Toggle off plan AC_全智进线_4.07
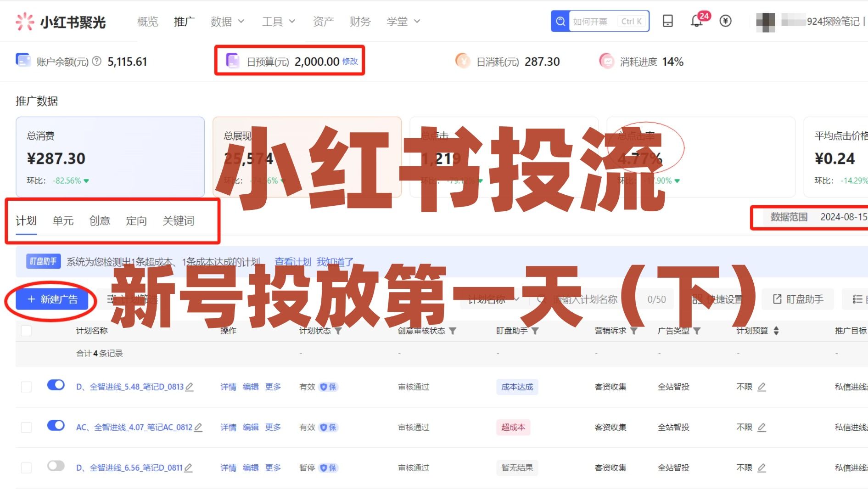Screen dimensions: 868x496 [56, 425]
